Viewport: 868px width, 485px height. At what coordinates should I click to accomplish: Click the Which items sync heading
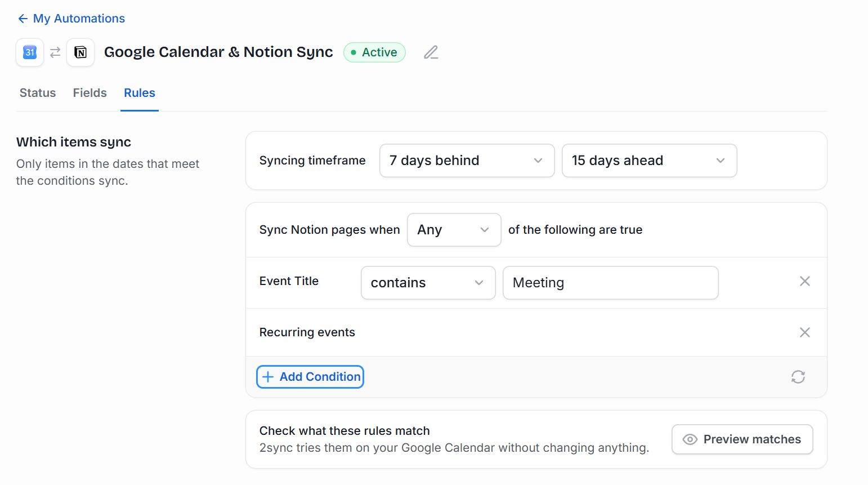click(74, 142)
